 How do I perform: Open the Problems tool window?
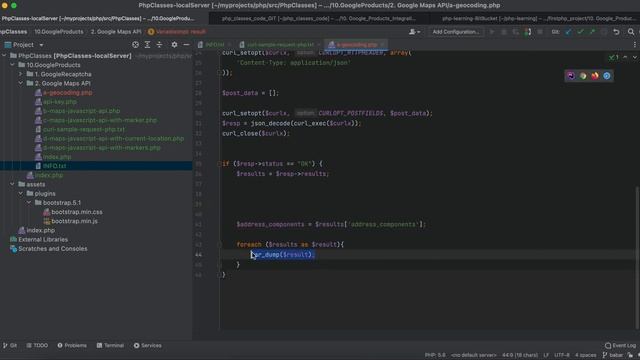pos(72,345)
